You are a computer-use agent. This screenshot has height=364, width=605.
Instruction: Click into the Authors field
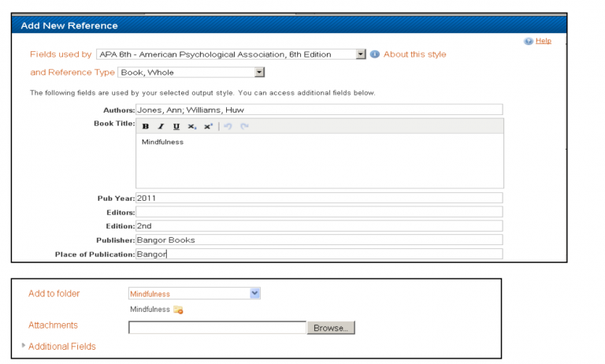319,110
